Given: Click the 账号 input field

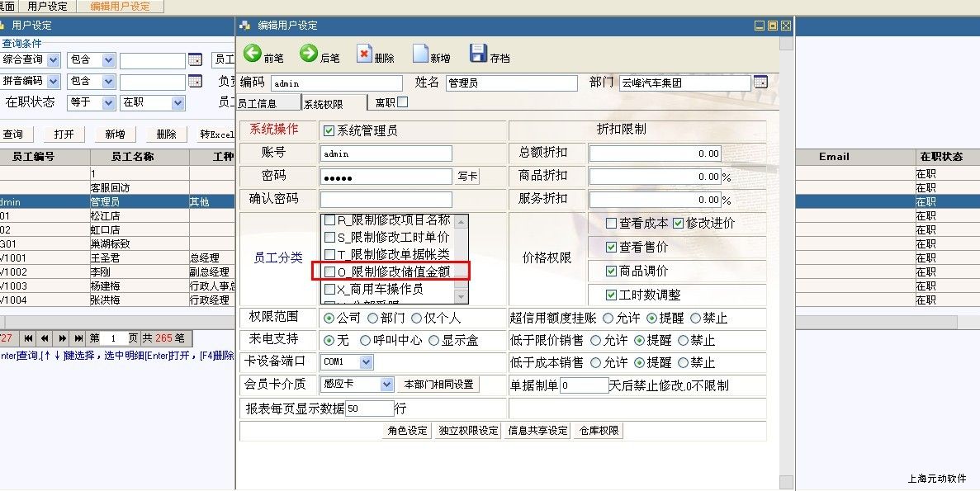Looking at the screenshot, I should click(386, 153).
